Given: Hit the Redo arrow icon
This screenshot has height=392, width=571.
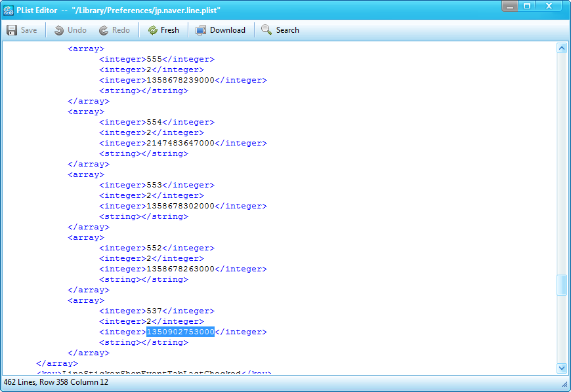Looking at the screenshot, I should click(x=104, y=30).
